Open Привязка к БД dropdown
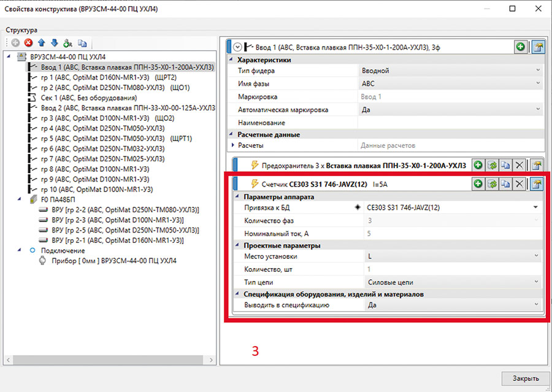Screen dimensions: 552x392 point(536,207)
